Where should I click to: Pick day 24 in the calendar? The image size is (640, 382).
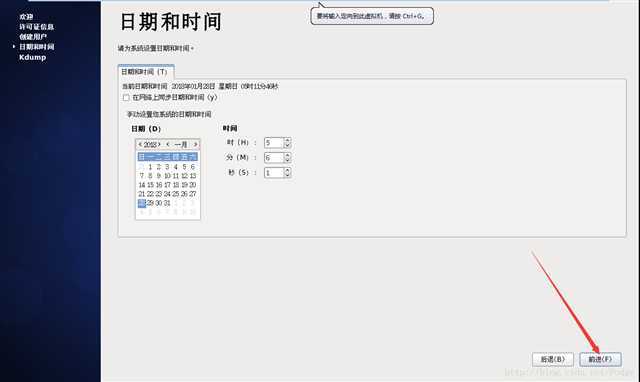(167, 194)
